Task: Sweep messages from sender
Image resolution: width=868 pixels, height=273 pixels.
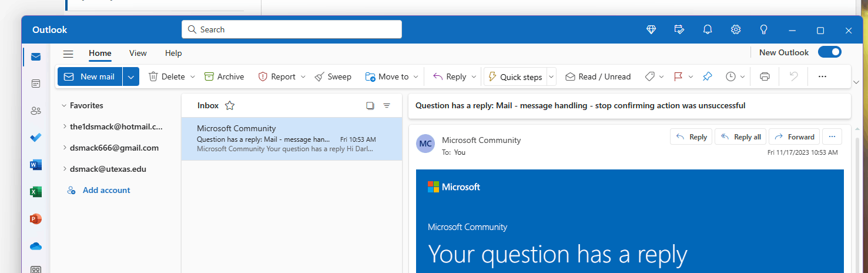Action: pos(333,76)
